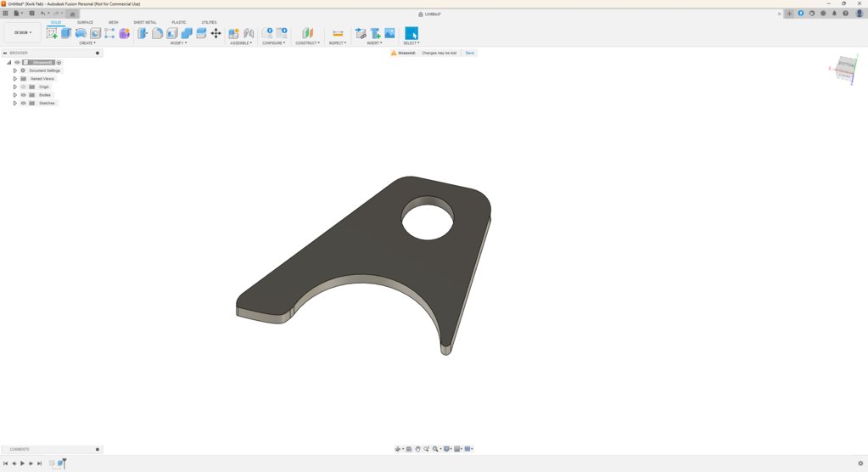Viewport: 868px width, 472px height.
Task: Open the Help question mark menu
Action: point(845,14)
